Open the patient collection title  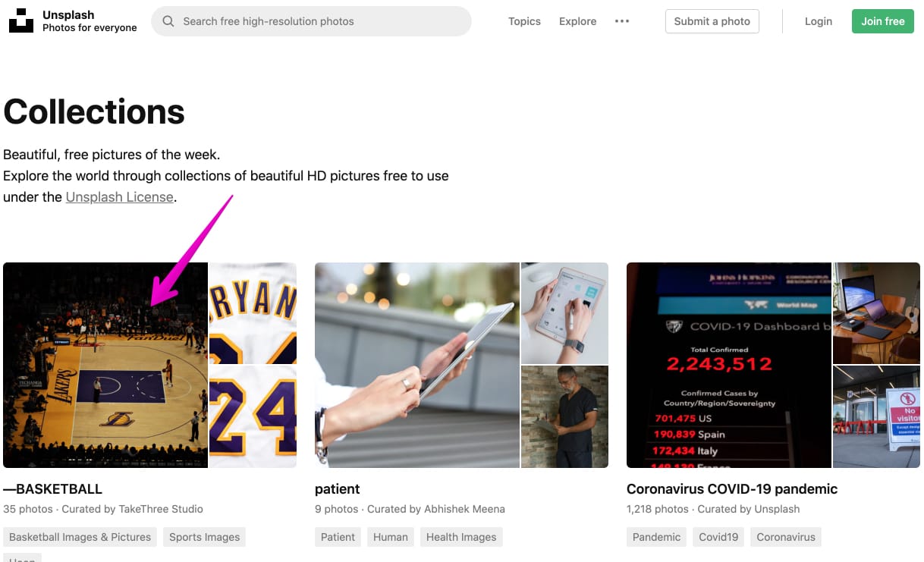coord(338,489)
